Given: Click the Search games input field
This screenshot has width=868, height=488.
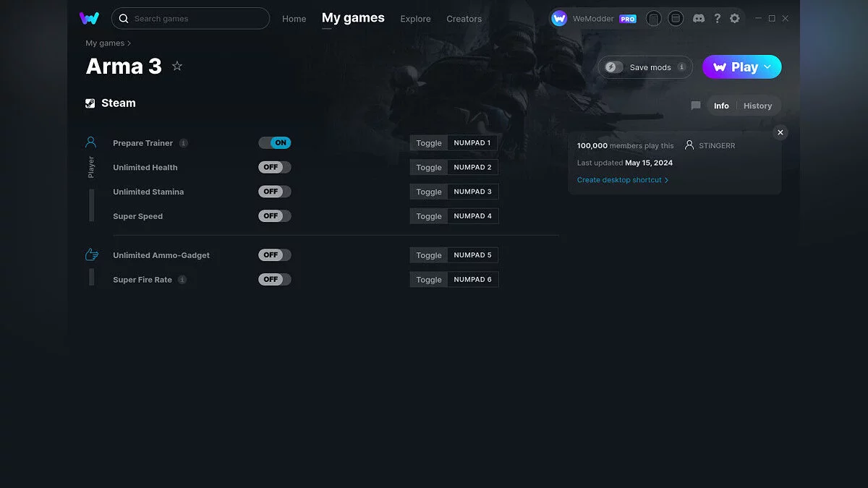Looking at the screenshot, I should click(x=195, y=19).
